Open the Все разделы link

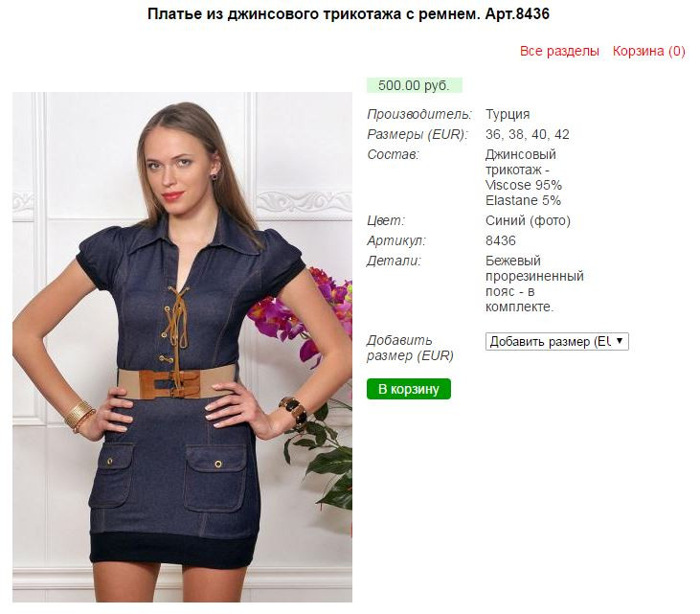coord(559,51)
